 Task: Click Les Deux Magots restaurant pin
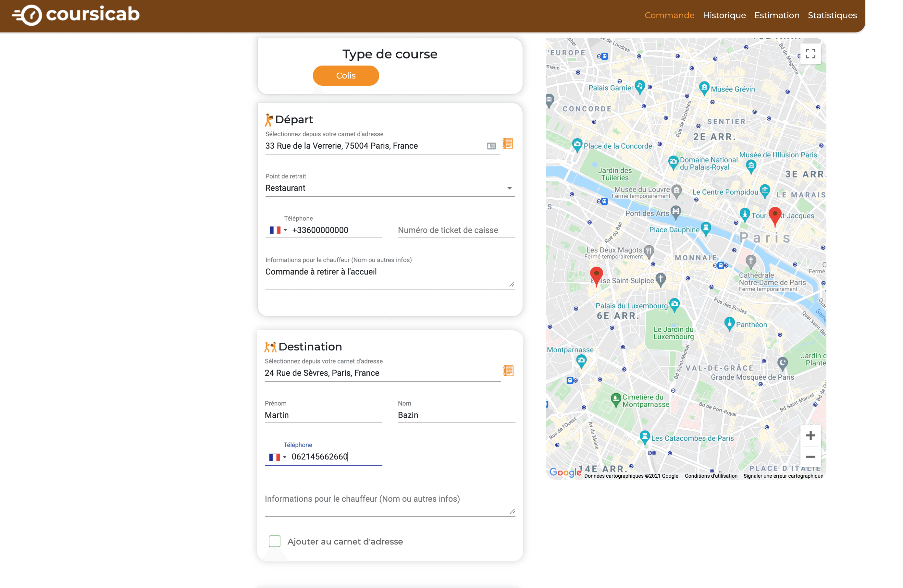(x=649, y=251)
